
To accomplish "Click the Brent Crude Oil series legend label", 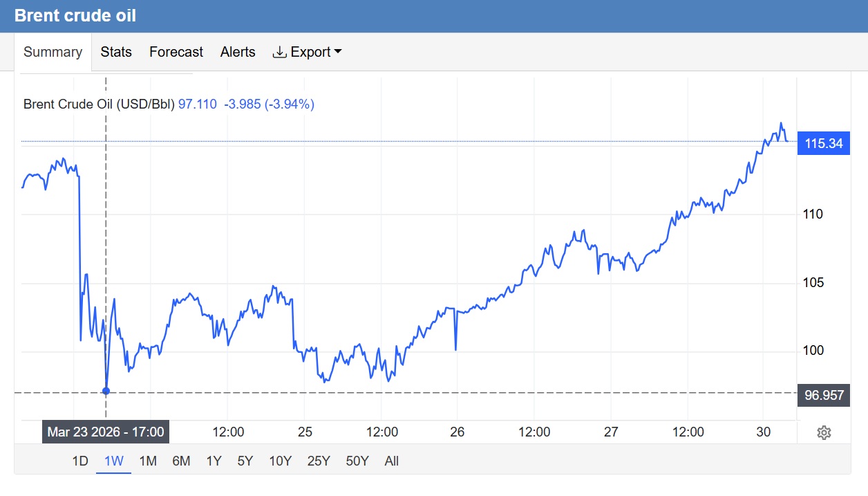I will [99, 104].
